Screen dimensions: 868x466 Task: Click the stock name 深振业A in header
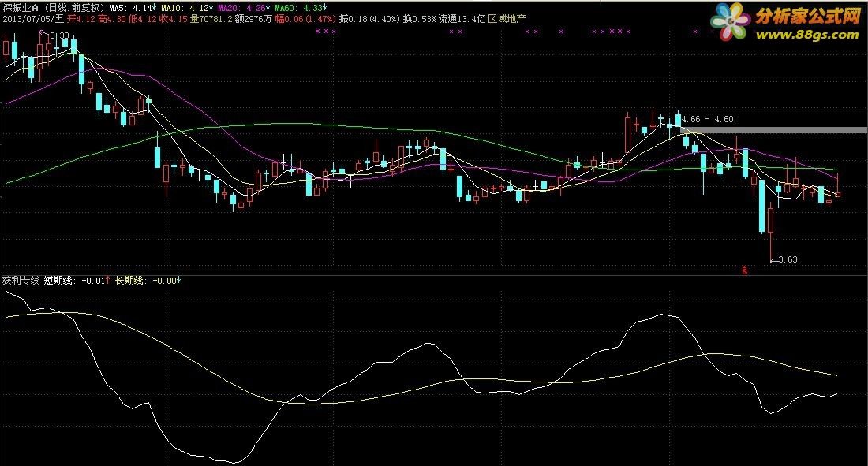click(x=21, y=8)
